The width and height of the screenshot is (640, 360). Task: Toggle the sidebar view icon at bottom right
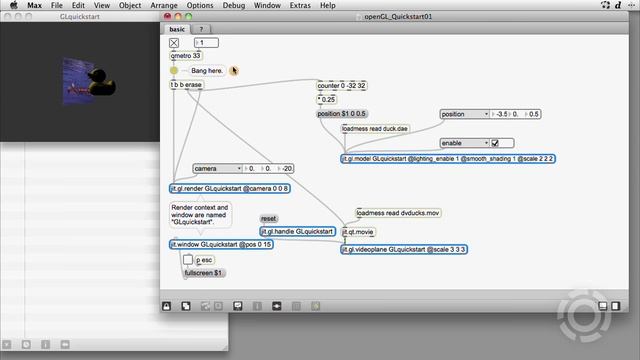(616, 306)
